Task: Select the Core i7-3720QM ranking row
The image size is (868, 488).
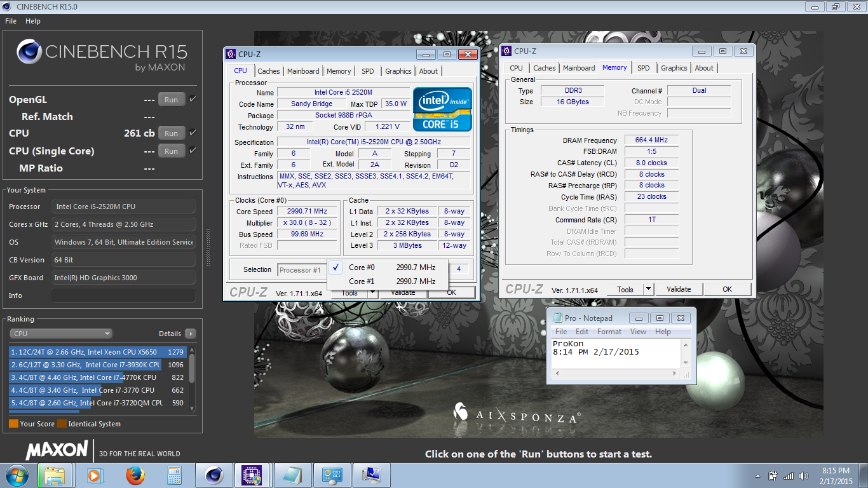Action: click(97, 403)
